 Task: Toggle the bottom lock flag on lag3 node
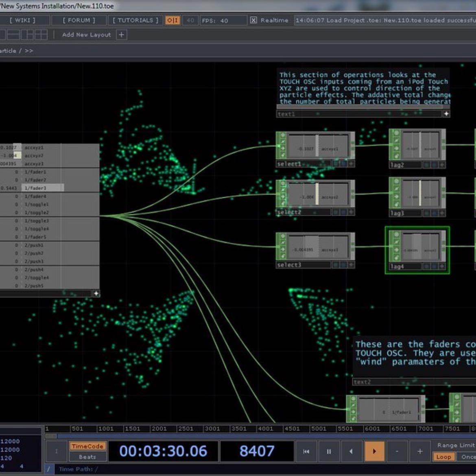(396, 204)
